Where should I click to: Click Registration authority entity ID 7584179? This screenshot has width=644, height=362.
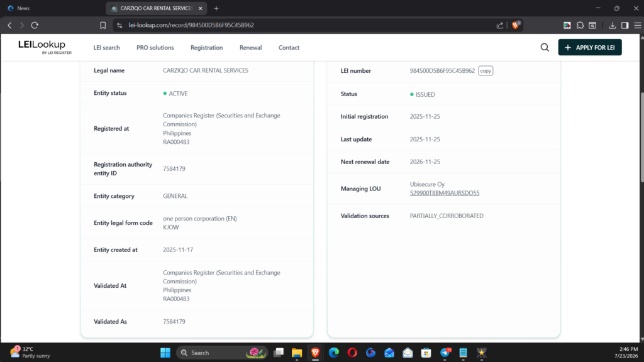[x=174, y=168]
